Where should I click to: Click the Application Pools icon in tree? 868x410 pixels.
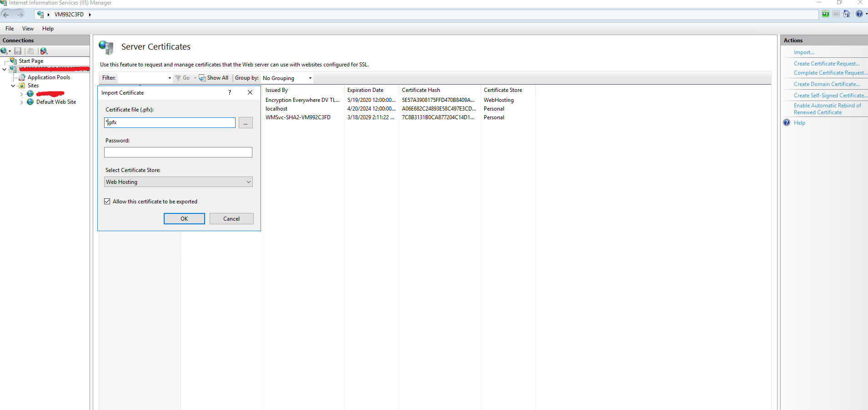click(22, 77)
